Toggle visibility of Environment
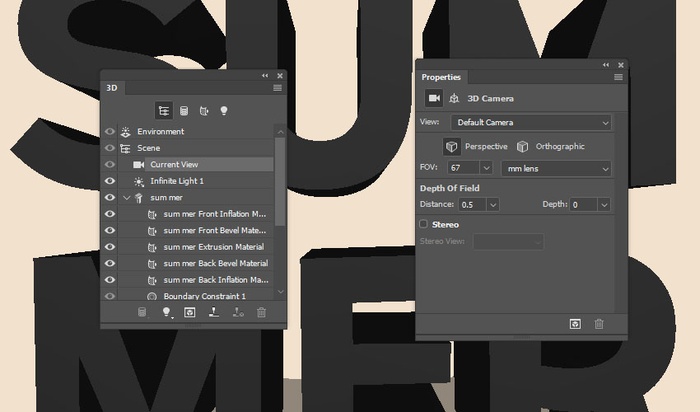The image size is (700, 412). pos(110,131)
